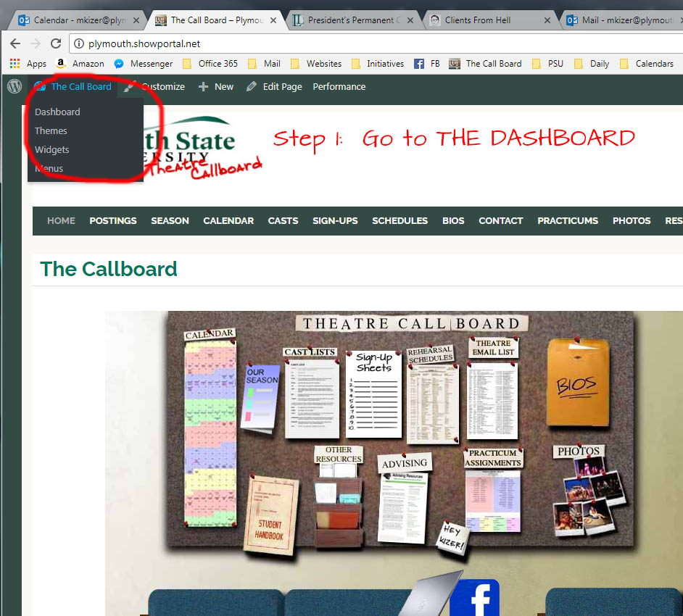The width and height of the screenshot is (683, 616).
Task: Click the Our Season brochure on corkboard
Action: coord(261,397)
